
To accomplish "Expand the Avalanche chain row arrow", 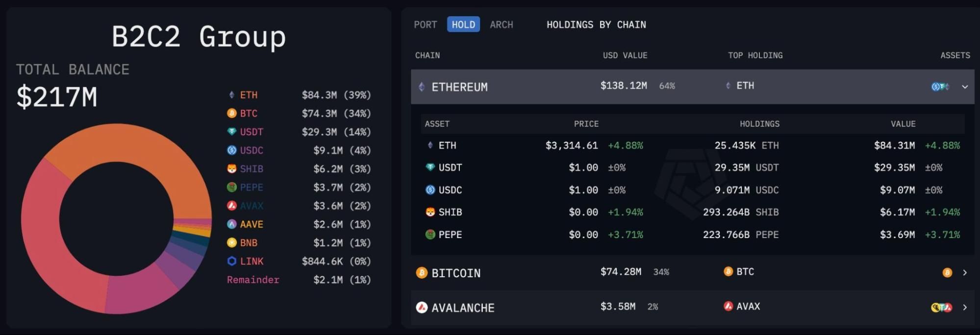I will [965, 307].
